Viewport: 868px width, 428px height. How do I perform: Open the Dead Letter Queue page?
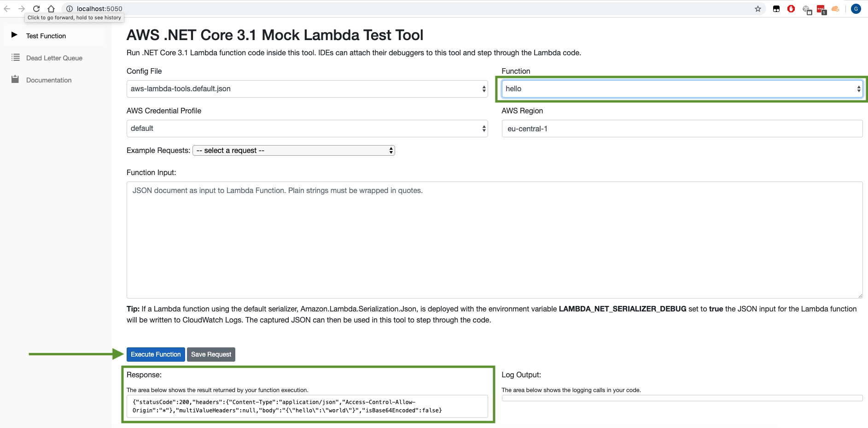click(54, 58)
